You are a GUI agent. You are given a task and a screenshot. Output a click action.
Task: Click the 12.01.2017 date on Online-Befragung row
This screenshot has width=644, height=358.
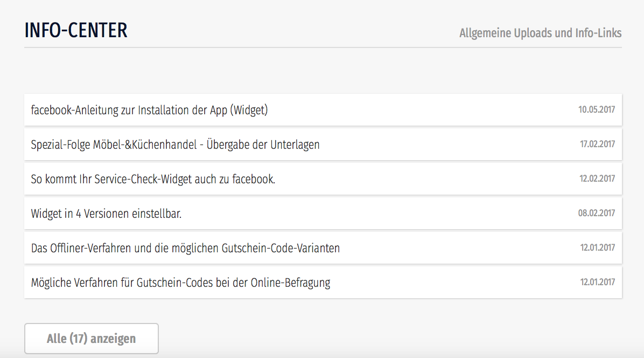coord(597,283)
